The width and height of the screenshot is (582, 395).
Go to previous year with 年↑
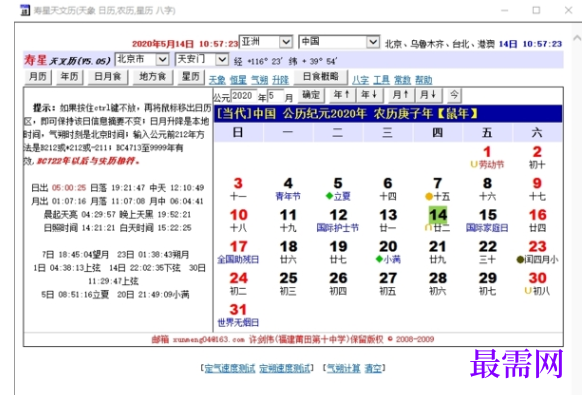point(341,95)
